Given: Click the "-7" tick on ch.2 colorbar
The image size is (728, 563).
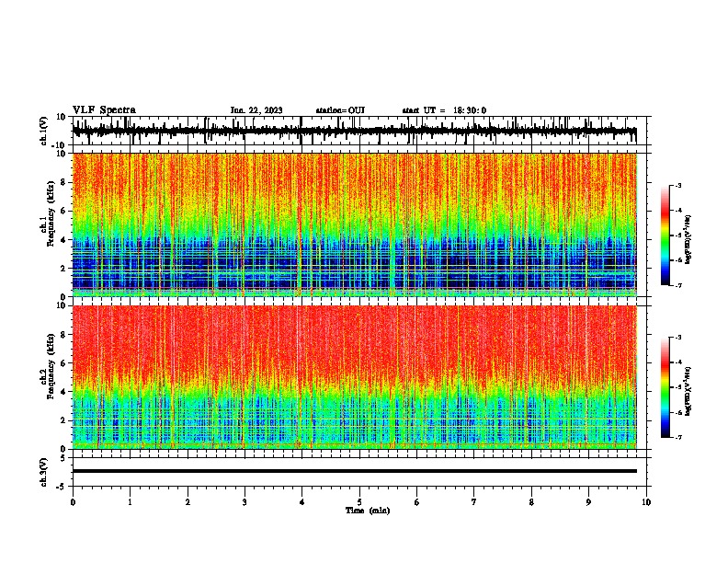Looking at the screenshot, I should pos(677,438).
